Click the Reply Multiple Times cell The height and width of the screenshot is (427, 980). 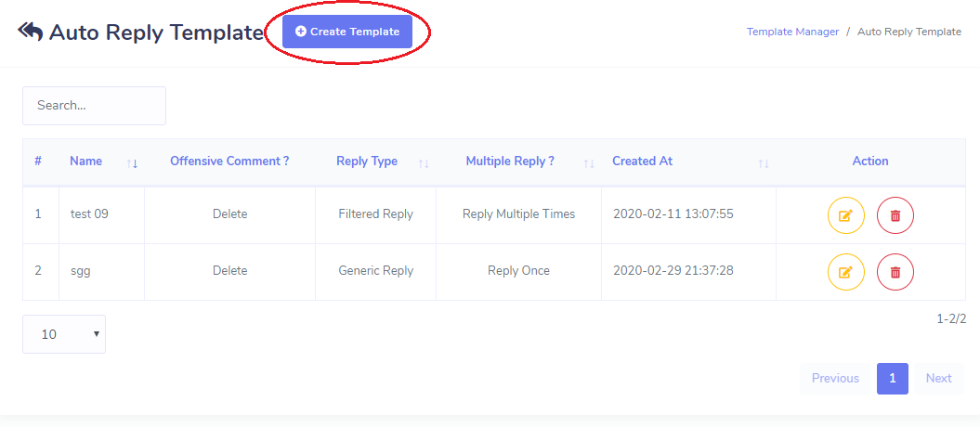point(518,214)
